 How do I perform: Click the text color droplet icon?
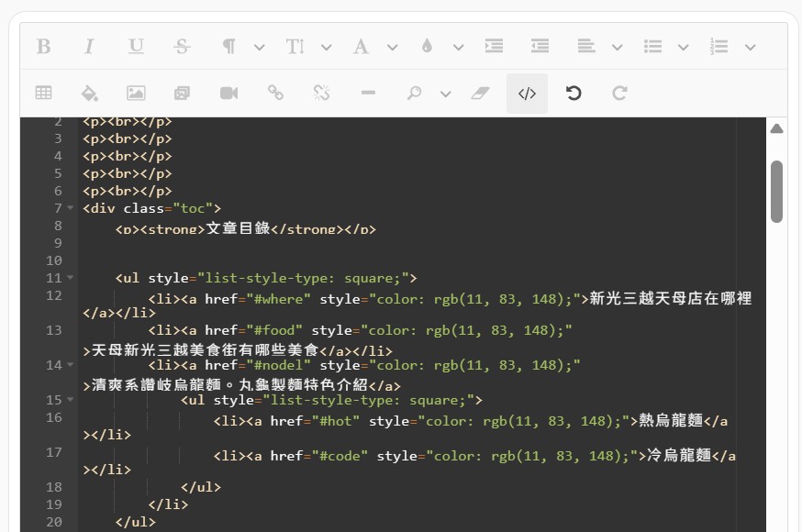click(x=427, y=47)
